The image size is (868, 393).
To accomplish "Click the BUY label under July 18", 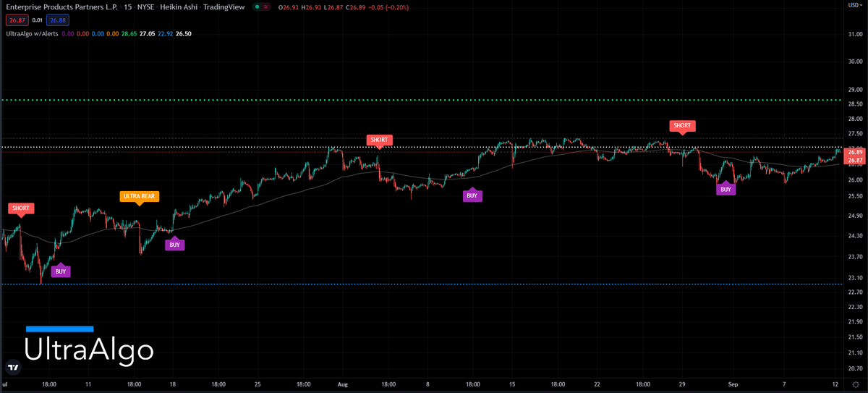I will point(174,245).
